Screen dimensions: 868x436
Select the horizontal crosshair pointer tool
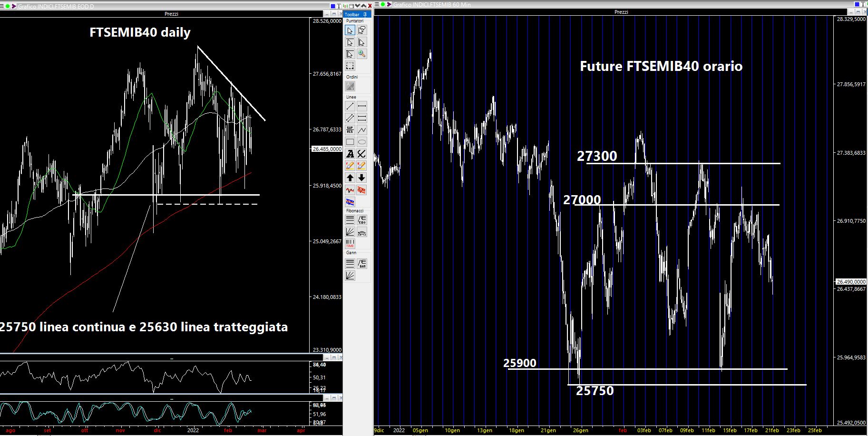coord(350,42)
